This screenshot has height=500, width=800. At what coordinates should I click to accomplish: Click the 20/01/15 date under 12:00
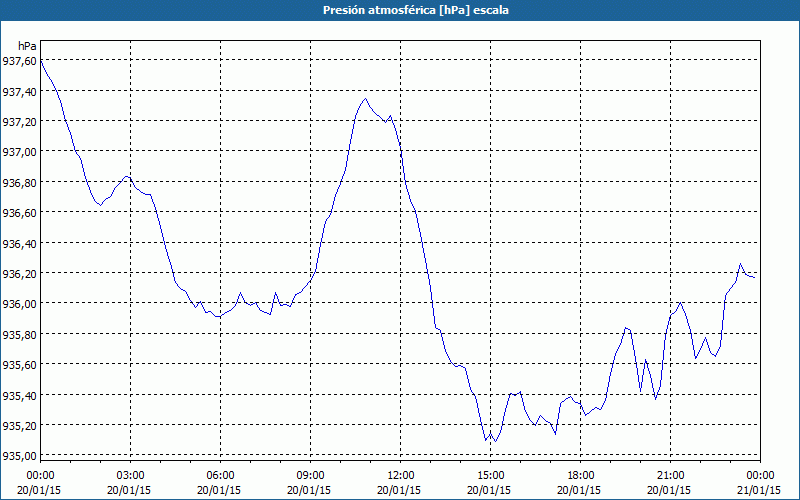(x=399, y=490)
